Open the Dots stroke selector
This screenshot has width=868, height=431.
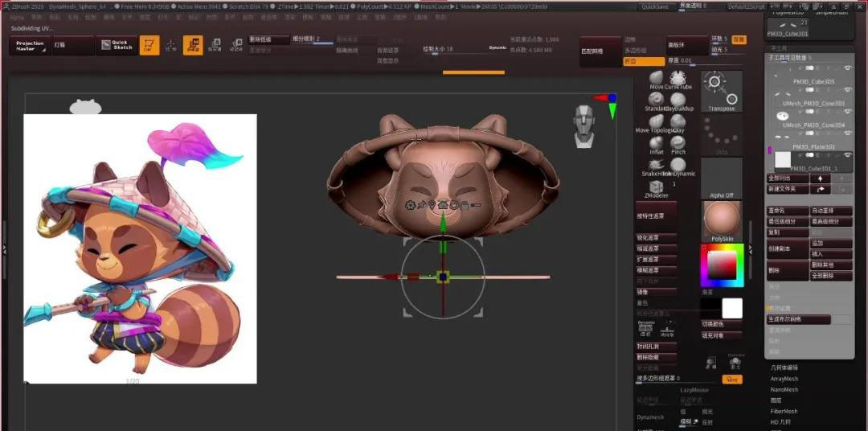tap(722, 136)
